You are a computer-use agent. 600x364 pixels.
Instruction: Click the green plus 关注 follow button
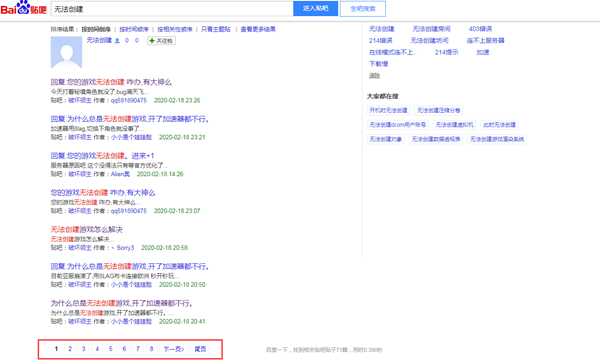coord(161,41)
